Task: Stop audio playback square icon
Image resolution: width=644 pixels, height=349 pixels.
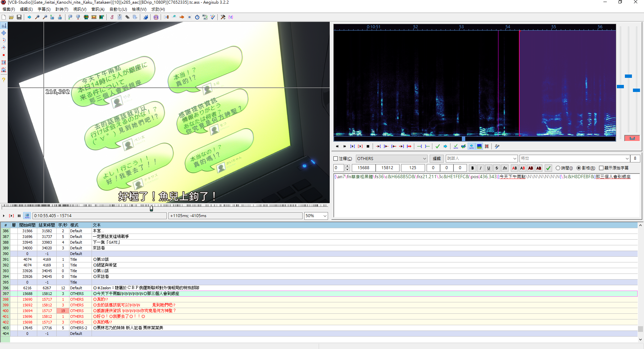Action: 368,146
